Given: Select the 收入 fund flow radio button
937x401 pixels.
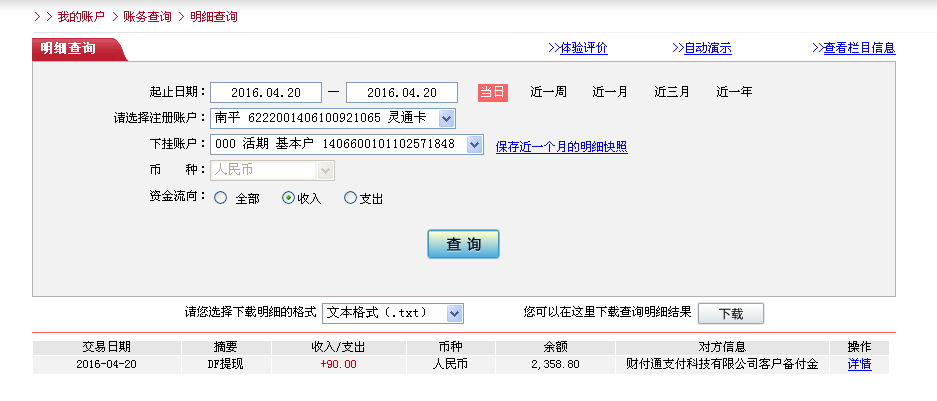Looking at the screenshot, I should point(289,198).
